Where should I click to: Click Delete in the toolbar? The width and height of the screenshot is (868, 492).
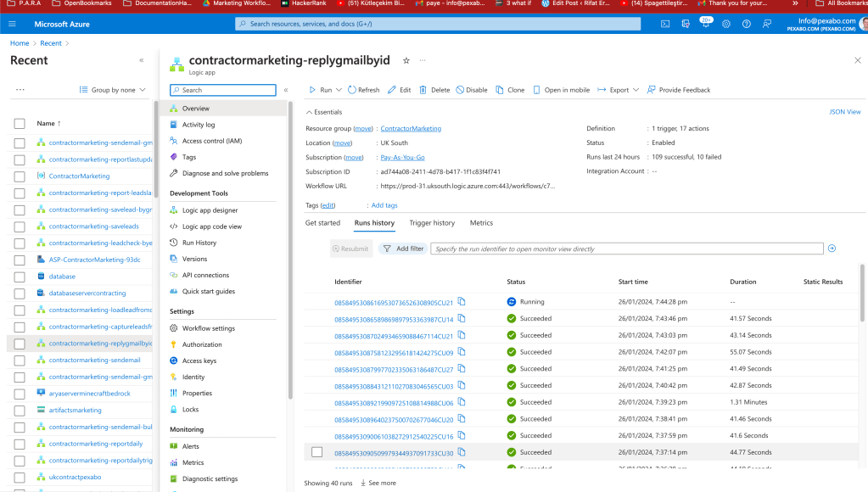tap(434, 90)
